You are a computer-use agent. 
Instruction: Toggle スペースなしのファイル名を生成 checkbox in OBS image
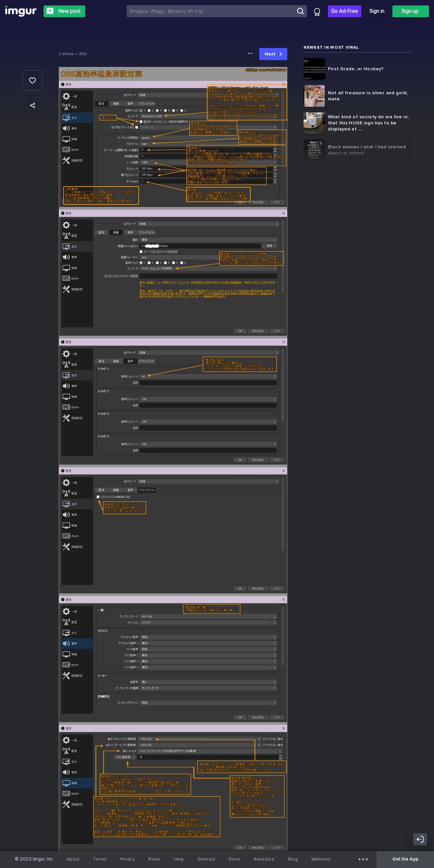tap(141, 251)
